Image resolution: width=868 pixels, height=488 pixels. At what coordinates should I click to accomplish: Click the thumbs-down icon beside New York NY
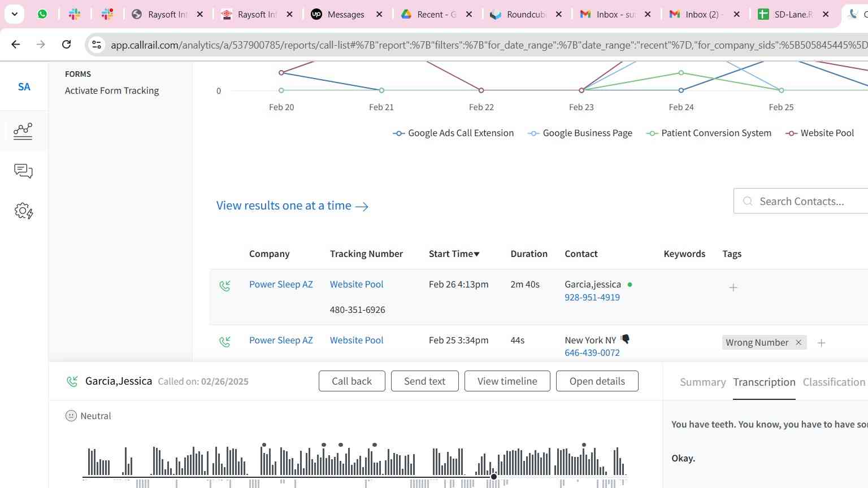[x=625, y=339]
